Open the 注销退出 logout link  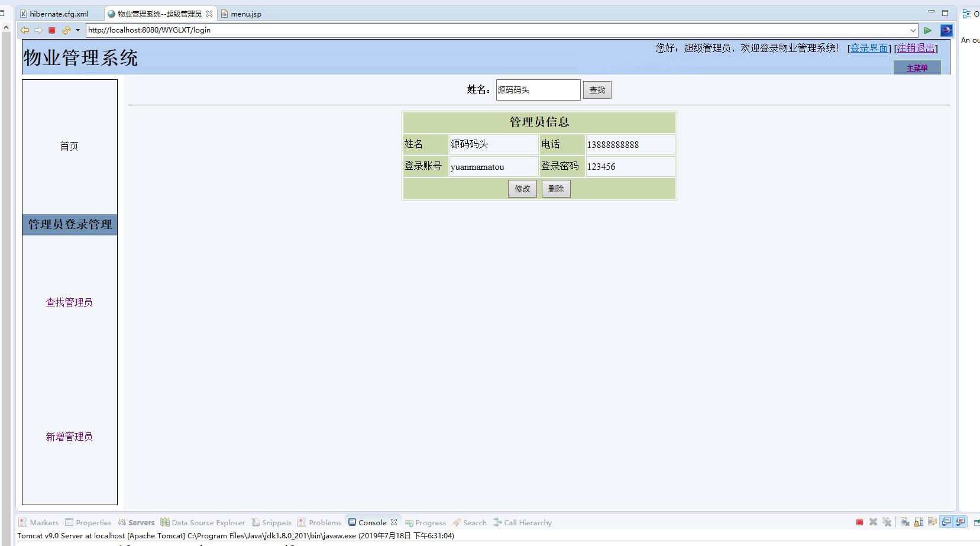tap(915, 48)
